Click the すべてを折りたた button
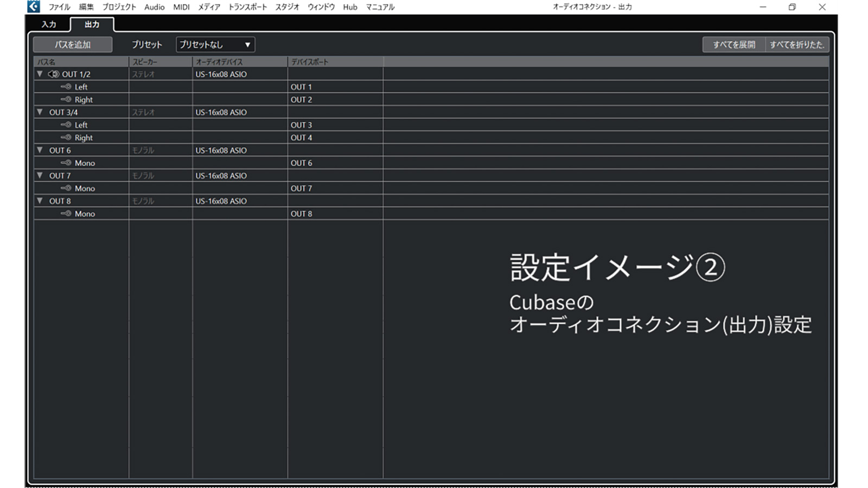Viewport: 868px width, 488px height. point(797,44)
